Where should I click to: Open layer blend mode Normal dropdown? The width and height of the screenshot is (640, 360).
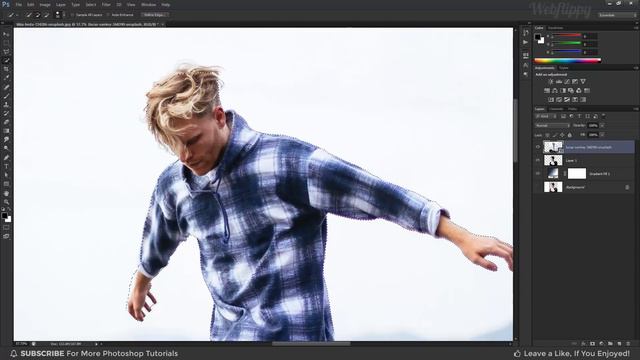click(553, 125)
